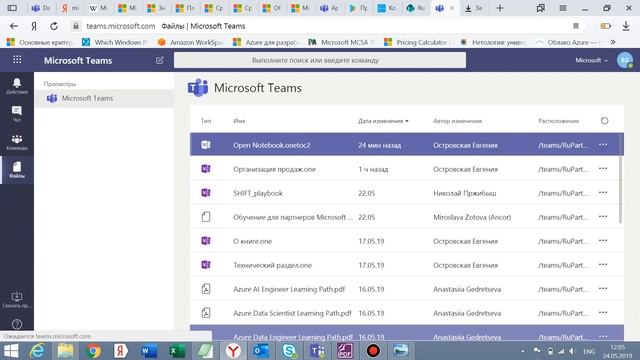The image size is (640, 360).
Task: Open more options for Технический раздел.one
Action: pos(603,264)
